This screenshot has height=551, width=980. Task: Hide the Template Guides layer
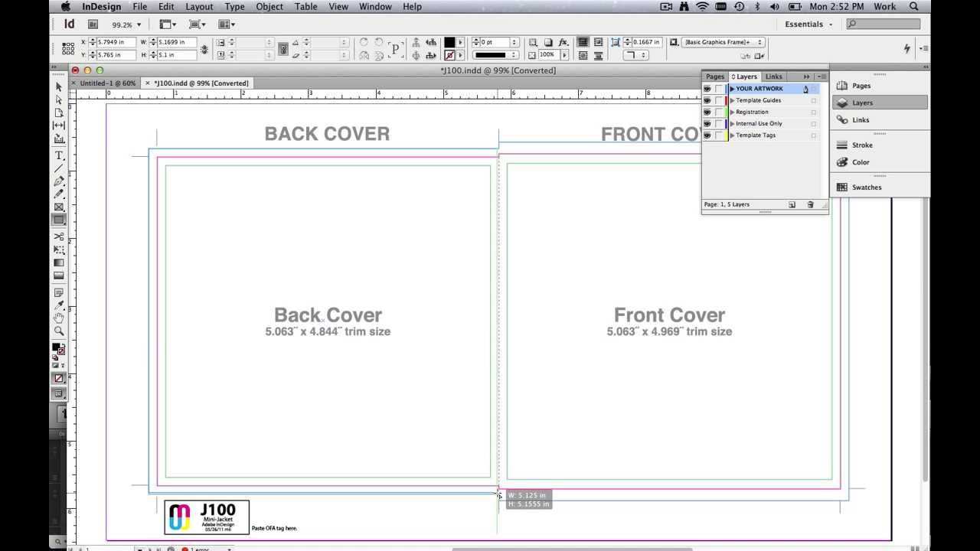click(707, 100)
